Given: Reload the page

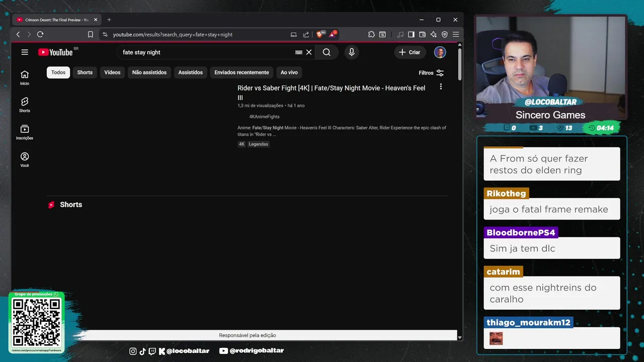Looking at the screenshot, I should (x=40, y=34).
